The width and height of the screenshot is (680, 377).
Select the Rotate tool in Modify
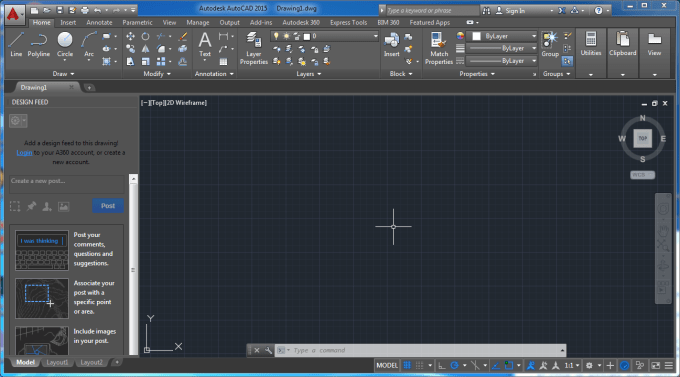145,36
